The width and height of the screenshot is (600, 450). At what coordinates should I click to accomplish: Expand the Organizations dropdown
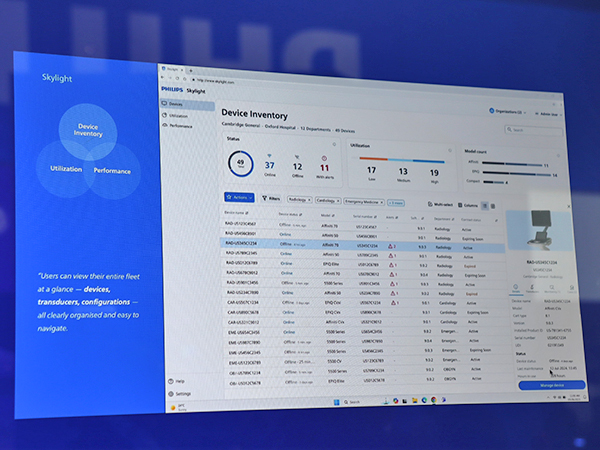(509, 113)
